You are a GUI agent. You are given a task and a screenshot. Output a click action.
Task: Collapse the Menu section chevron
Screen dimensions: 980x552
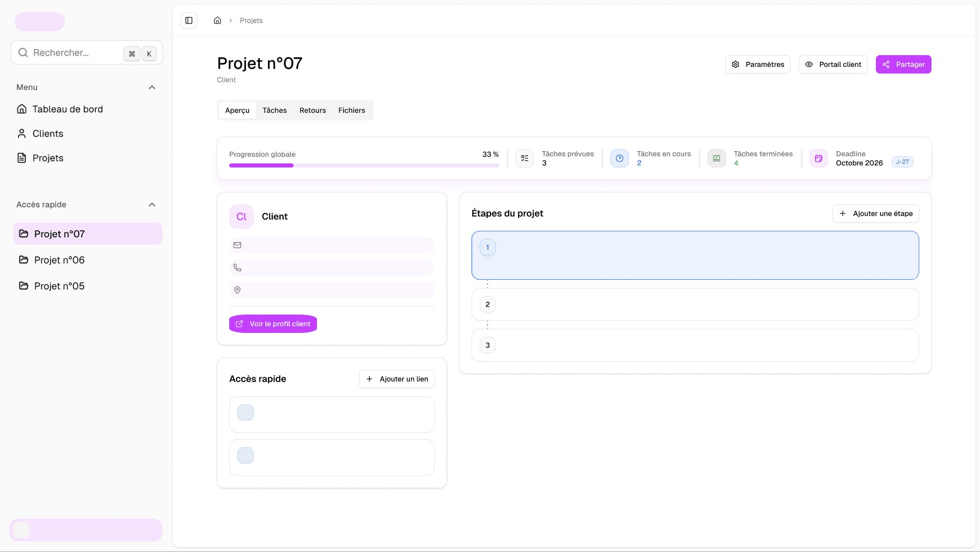[152, 87]
